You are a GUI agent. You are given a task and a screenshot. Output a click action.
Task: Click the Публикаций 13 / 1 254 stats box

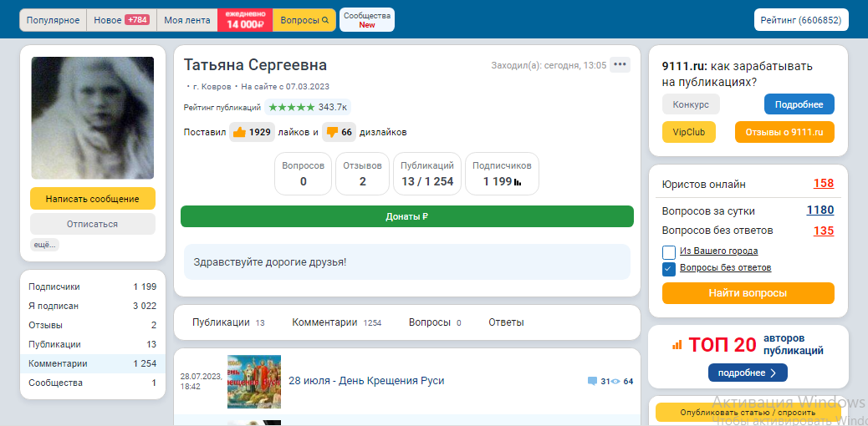(426, 174)
